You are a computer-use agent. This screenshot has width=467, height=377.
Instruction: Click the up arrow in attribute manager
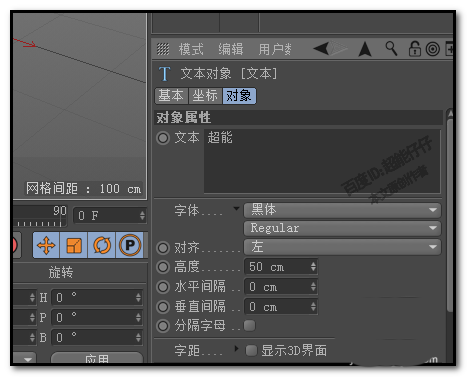pyautogui.click(x=365, y=49)
